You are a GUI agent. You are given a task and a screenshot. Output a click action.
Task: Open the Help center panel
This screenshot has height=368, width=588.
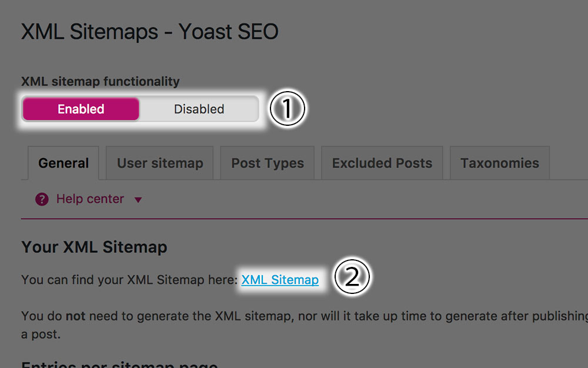click(90, 199)
